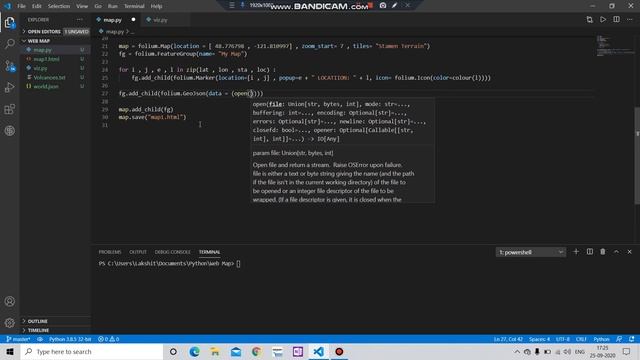
Task: Open Microsoft Edge from taskbar
Action: 194,352
